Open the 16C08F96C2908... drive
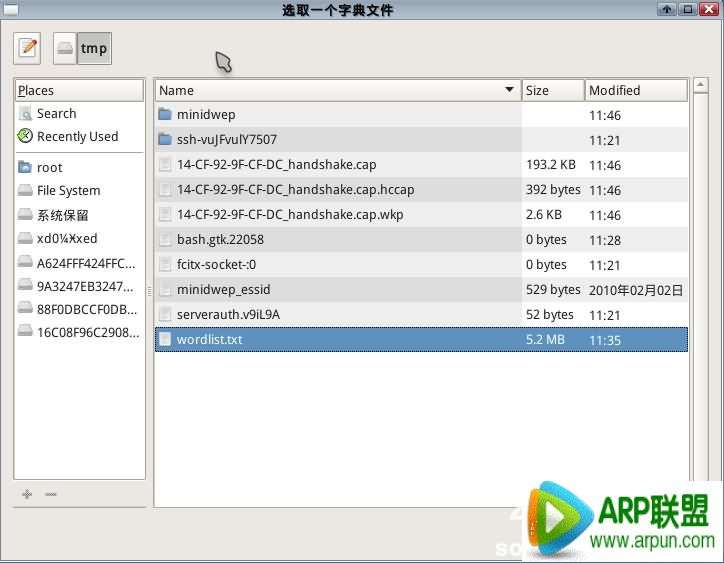The height and width of the screenshot is (563, 724). click(79, 332)
